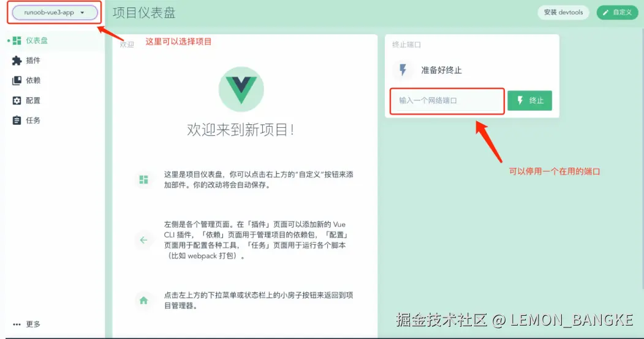Click the configuration gear icon
The image size is (644, 339).
coord(17,100)
